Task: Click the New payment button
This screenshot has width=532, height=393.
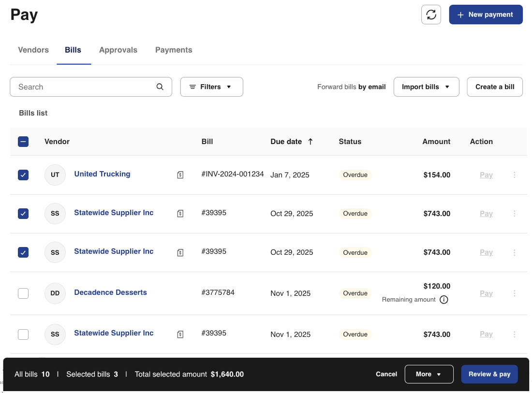Action: pos(486,15)
